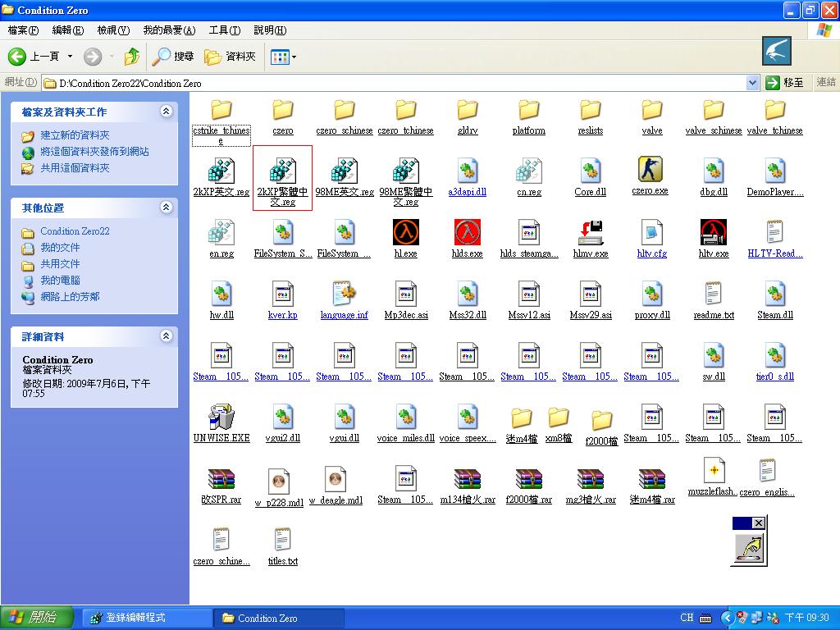Click the Condition Zero taskbar button
Image resolution: width=840 pixels, height=630 pixels.
pyautogui.click(x=279, y=618)
